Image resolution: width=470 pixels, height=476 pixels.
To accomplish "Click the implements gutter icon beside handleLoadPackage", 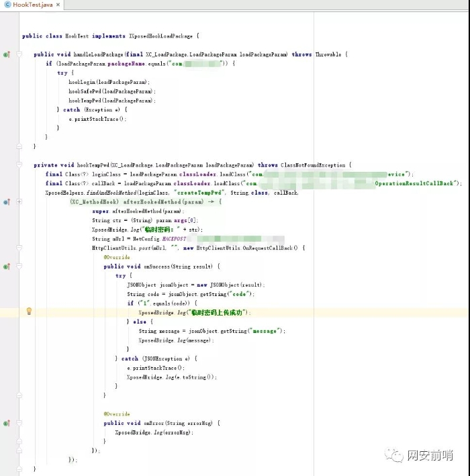I will [x=6, y=54].
